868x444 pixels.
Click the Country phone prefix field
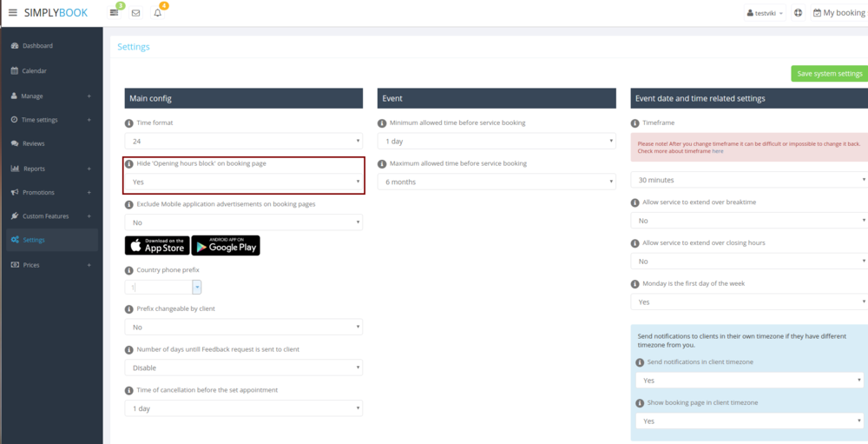click(x=159, y=287)
